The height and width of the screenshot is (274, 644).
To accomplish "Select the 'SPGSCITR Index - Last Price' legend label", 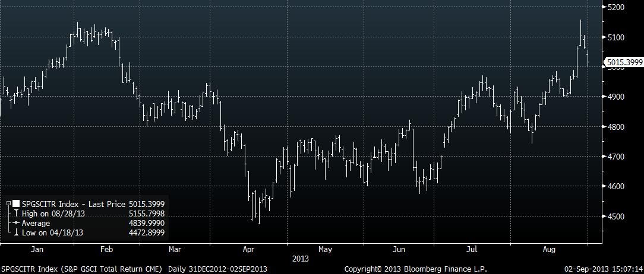I will (x=73, y=204).
